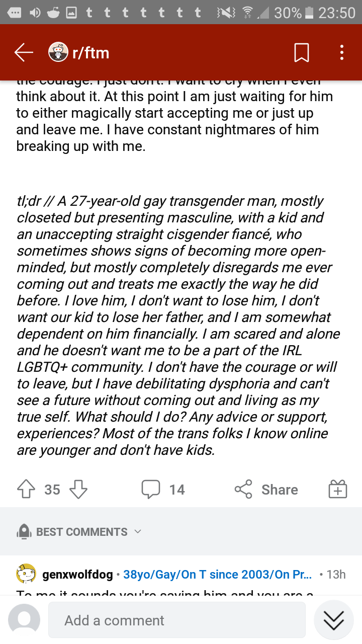The height and width of the screenshot is (644, 362).
Task: Bookmark this post with save icon
Action: [301, 52]
